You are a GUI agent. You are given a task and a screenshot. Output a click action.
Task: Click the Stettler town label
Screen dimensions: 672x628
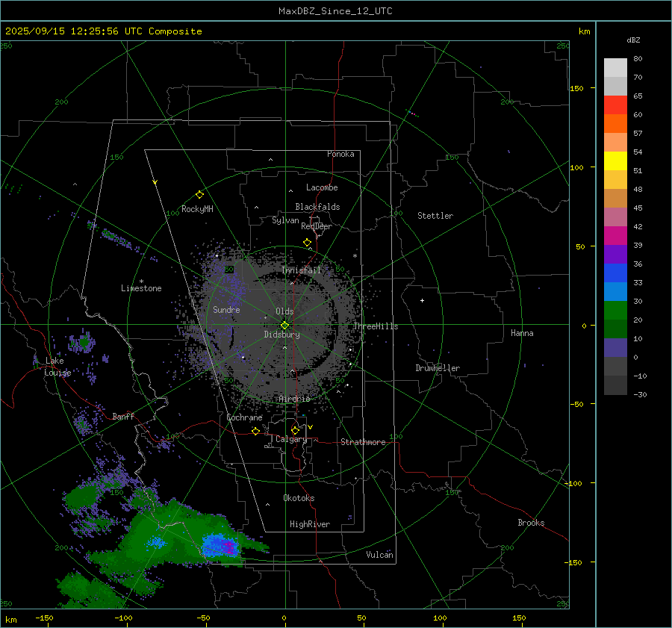pos(435,216)
